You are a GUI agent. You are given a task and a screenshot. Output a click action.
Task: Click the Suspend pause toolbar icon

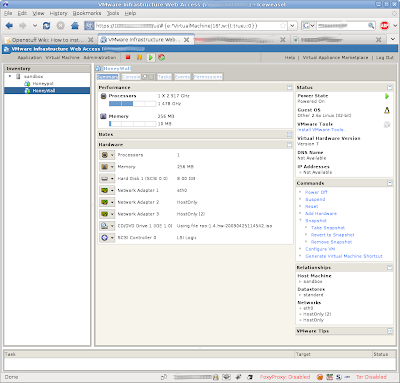click(139, 57)
